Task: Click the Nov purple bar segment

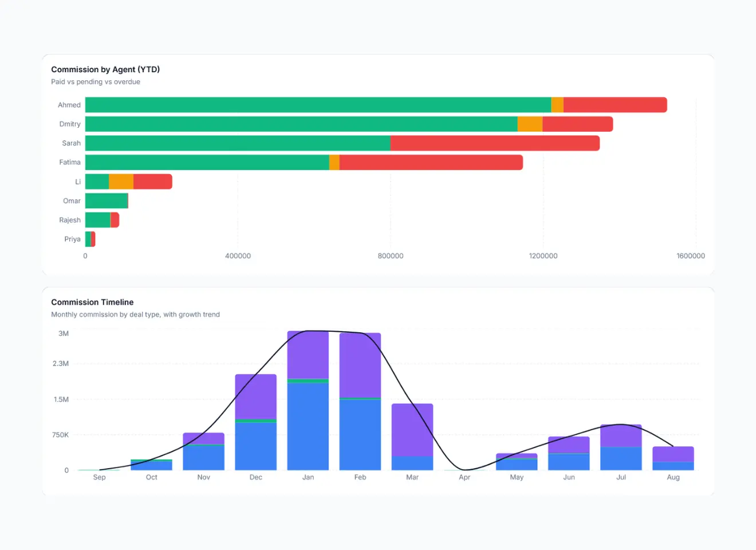Action: [203, 438]
